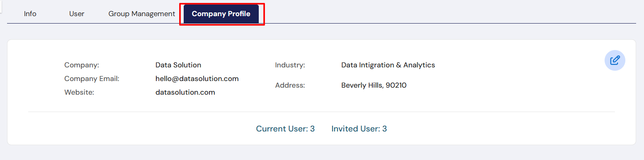Click the Address: label
644x160 pixels.
coord(290,86)
